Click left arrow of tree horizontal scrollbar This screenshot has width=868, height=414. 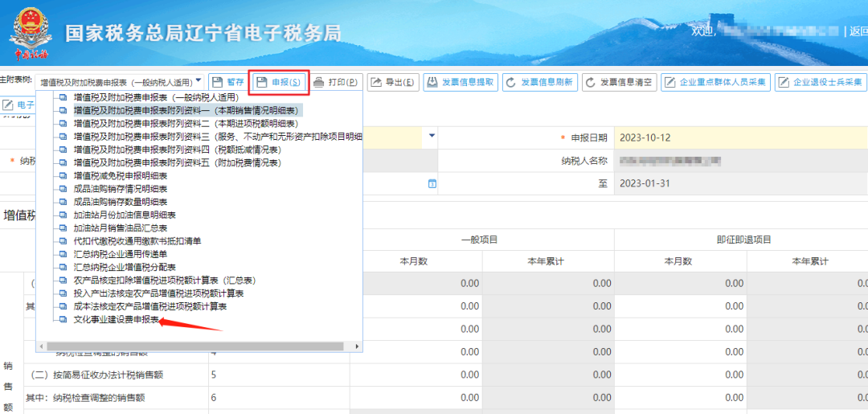41,346
